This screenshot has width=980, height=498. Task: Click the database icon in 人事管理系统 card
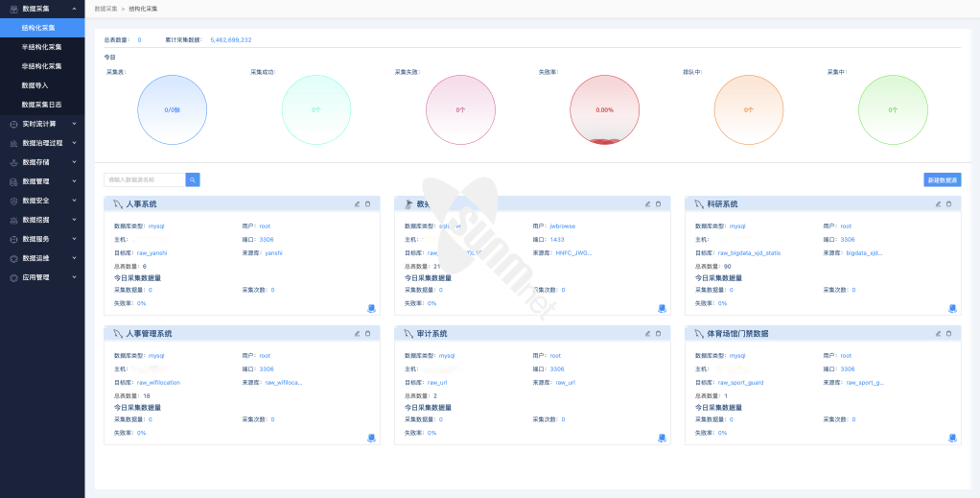371,438
